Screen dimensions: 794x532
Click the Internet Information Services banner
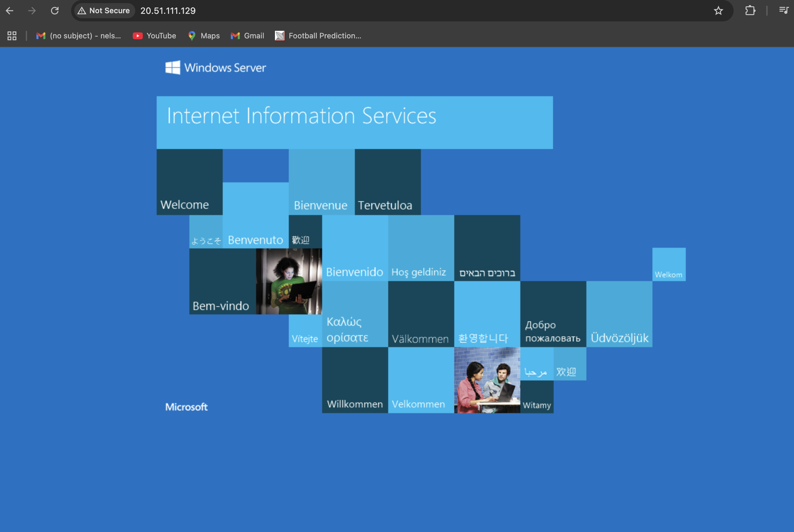coord(355,123)
